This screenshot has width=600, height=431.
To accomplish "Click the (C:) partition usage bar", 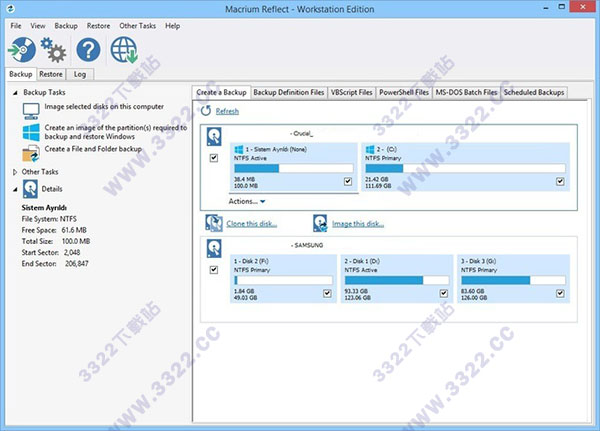I will (465, 168).
